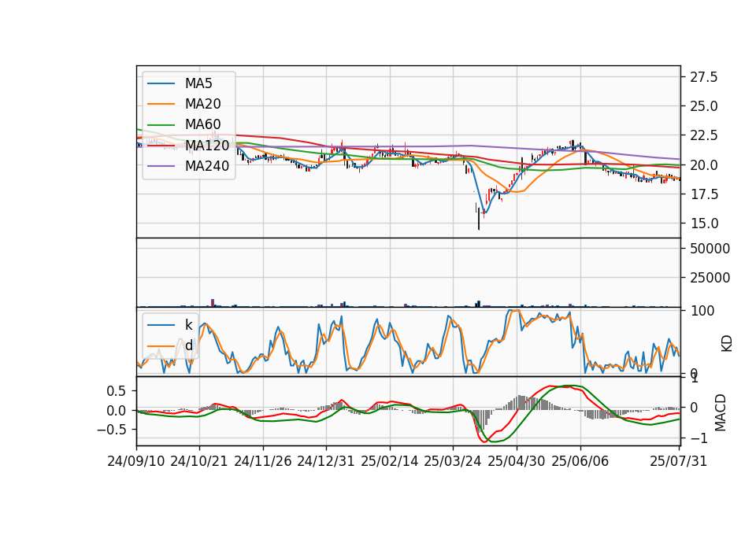The height and width of the screenshot is (543, 756).
Task: Click the 25000 volume axis label
Action: pos(710,278)
